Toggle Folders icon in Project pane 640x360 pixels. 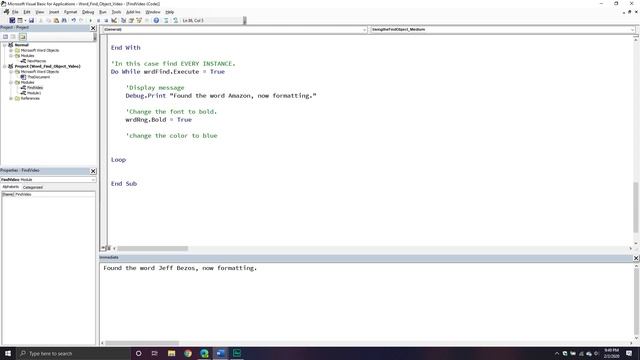coord(22,37)
